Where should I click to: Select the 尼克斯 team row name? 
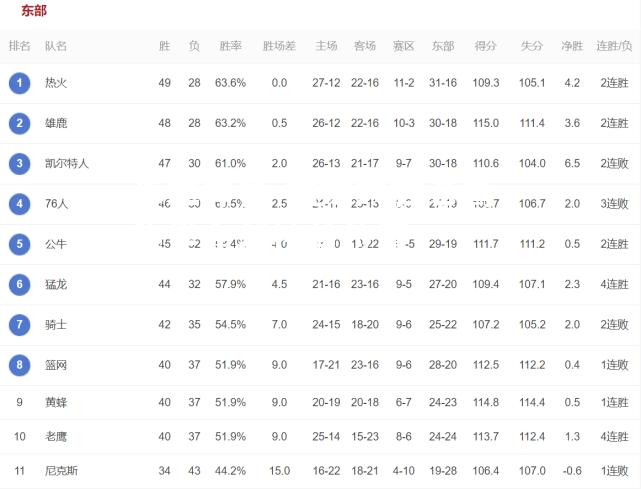click(x=61, y=471)
